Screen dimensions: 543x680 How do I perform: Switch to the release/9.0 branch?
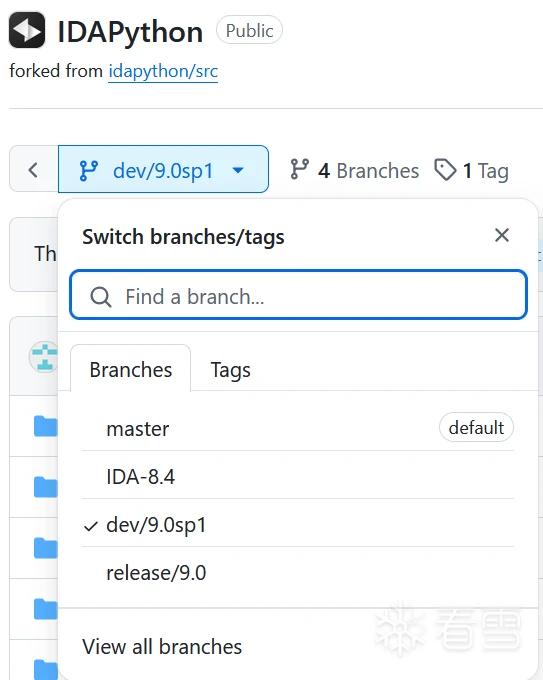pos(297,572)
